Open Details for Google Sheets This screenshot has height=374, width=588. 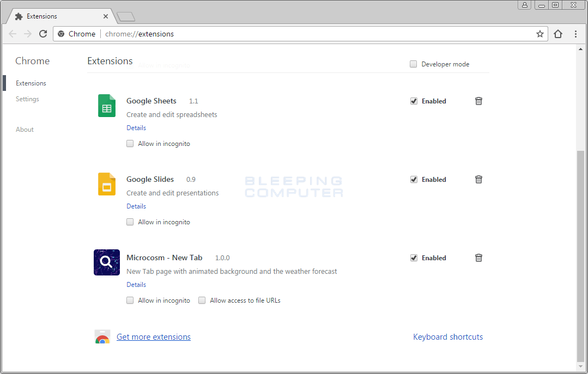pos(136,127)
